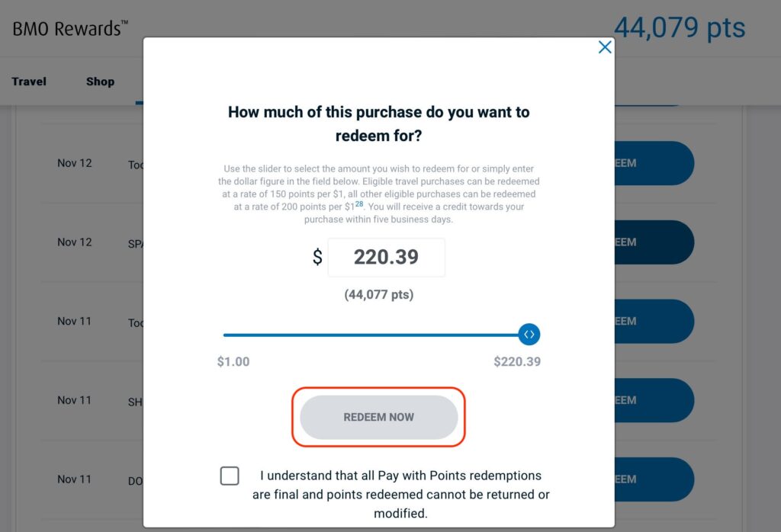
Task: Click the dollar sign beside the amount field
Action: 317,257
